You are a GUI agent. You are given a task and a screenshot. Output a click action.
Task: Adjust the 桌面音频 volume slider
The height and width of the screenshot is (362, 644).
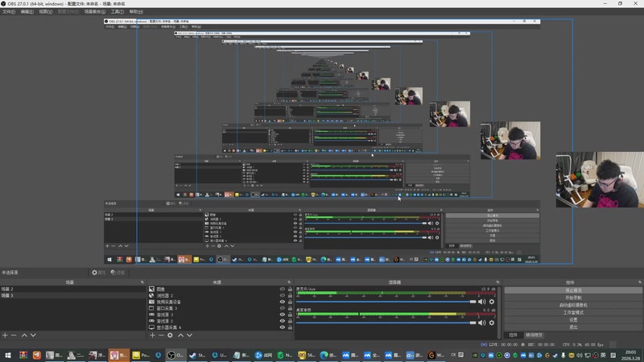coord(386,323)
